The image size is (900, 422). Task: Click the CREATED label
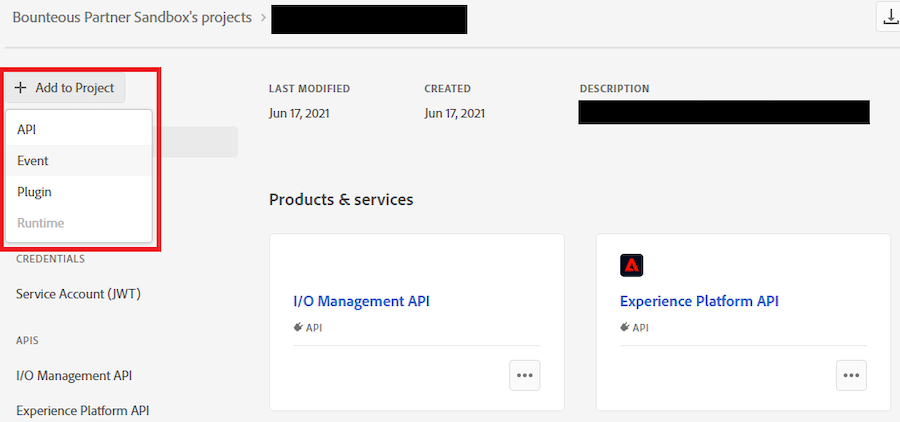click(447, 89)
